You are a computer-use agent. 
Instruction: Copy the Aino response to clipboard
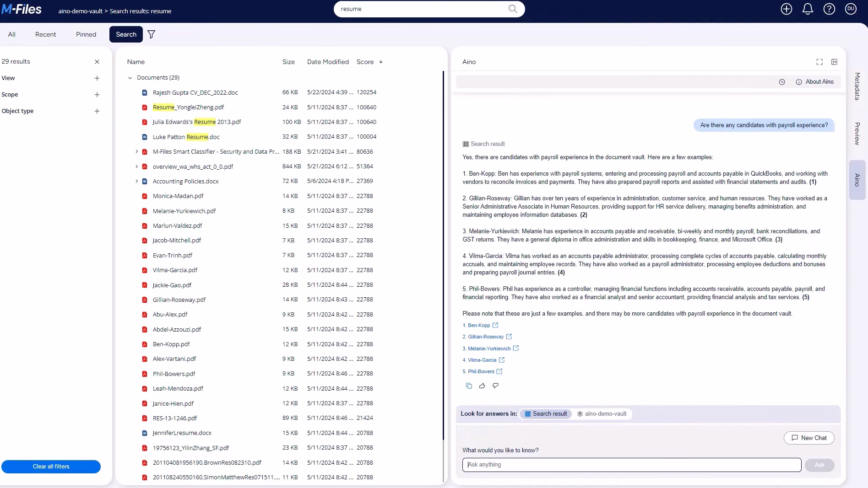click(x=469, y=386)
